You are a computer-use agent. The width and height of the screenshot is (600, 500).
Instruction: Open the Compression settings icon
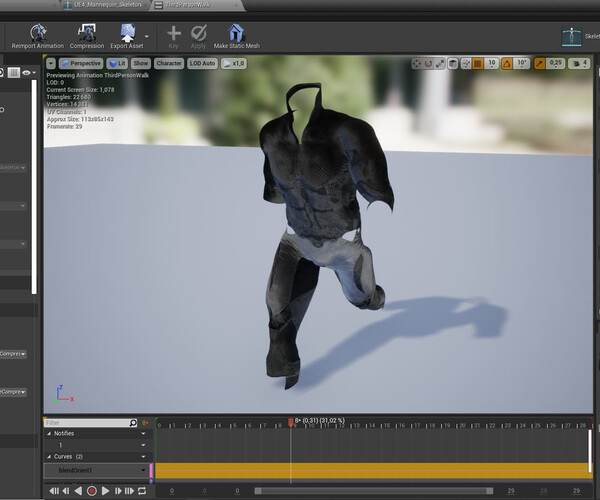click(87, 33)
